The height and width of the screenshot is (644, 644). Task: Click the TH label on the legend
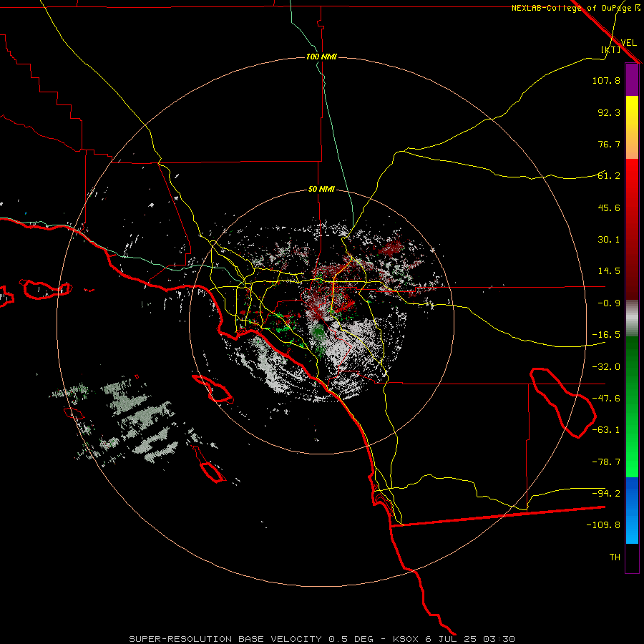(x=615, y=557)
